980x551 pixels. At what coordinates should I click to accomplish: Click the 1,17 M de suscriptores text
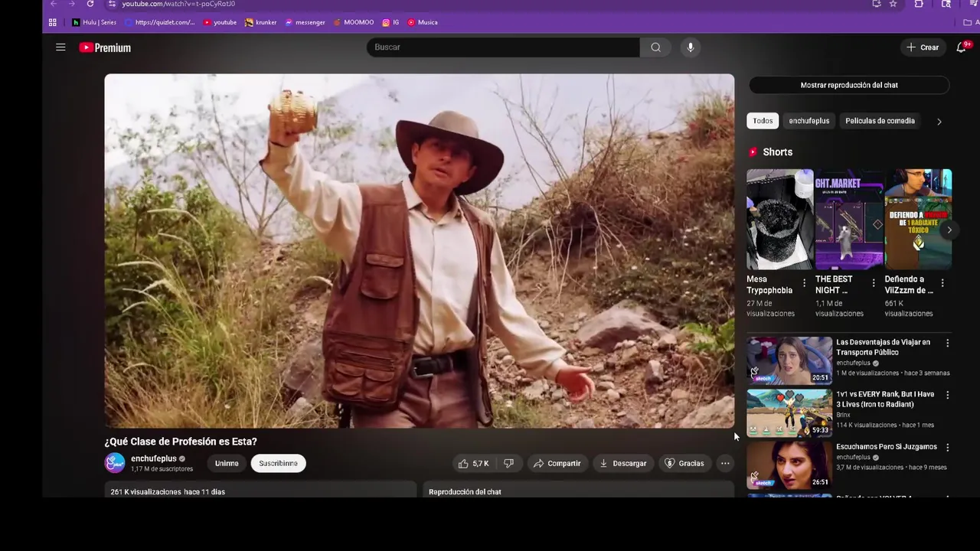162,469
